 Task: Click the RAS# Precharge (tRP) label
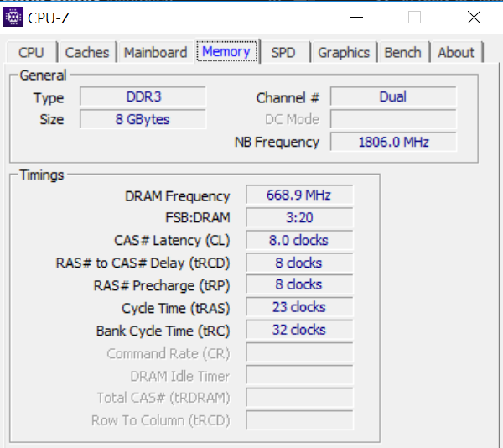(x=162, y=285)
